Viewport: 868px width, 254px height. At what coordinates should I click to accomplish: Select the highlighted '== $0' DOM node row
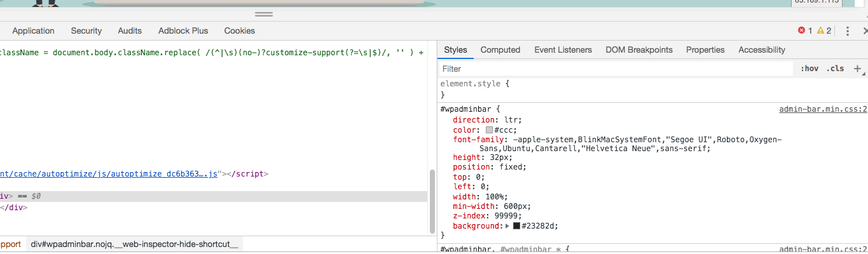[x=214, y=197]
